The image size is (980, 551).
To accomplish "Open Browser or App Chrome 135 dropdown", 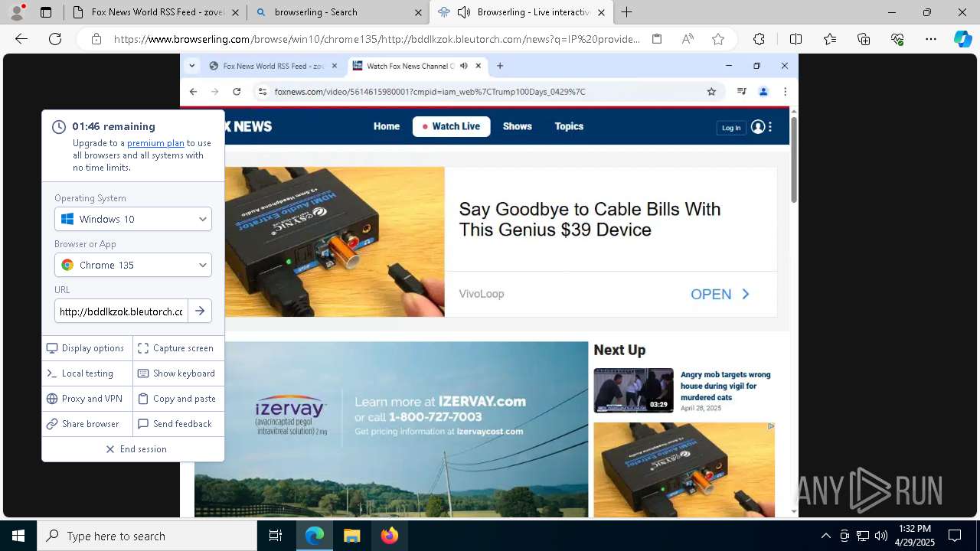I will (x=133, y=265).
